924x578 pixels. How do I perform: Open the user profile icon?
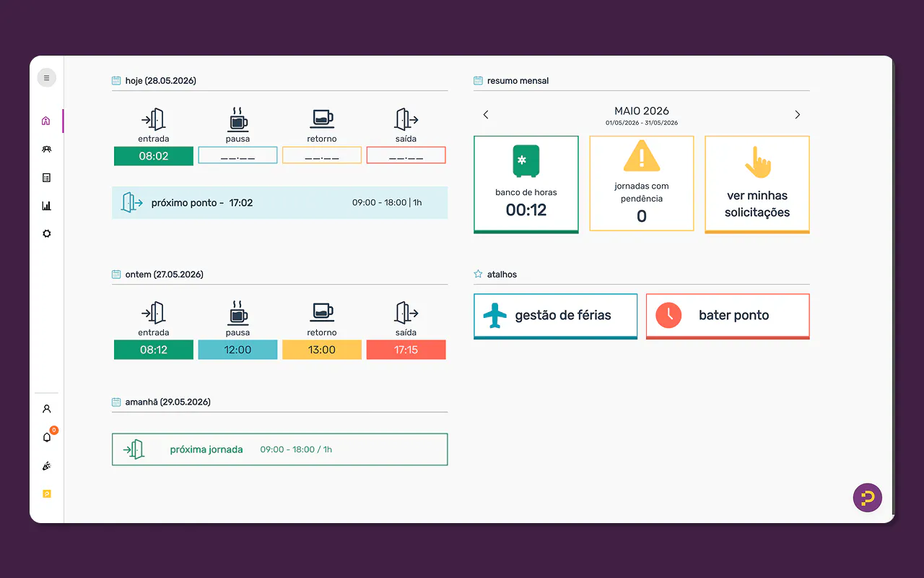coord(46,409)
